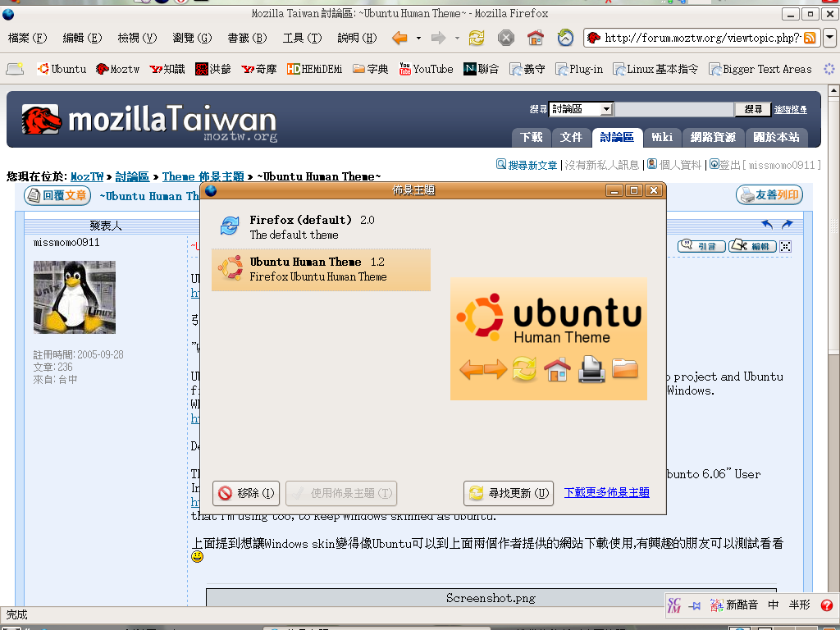Open the YouTube bookmark

[x=426, y=69]
